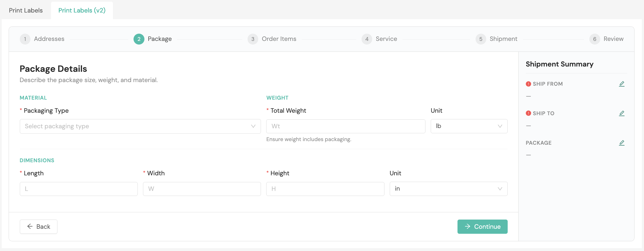Click 'Describe the package size, weight, and material.' text
Screen dimensions: 644x251
pos(89,80)
